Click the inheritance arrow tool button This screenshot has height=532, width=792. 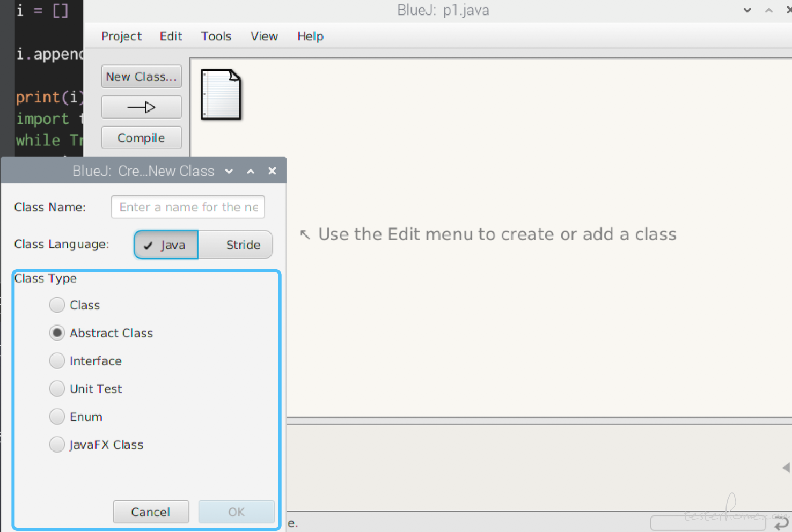point(142,107)
